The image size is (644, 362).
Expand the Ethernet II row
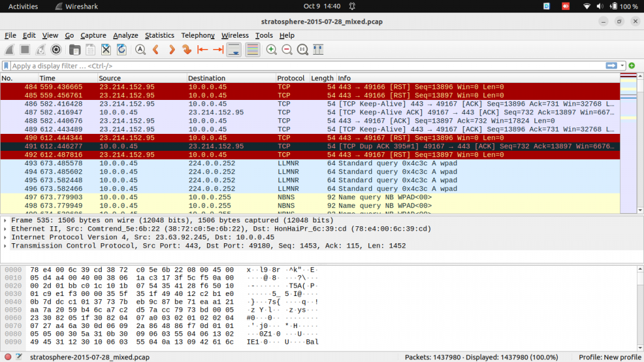pos(5,228)
